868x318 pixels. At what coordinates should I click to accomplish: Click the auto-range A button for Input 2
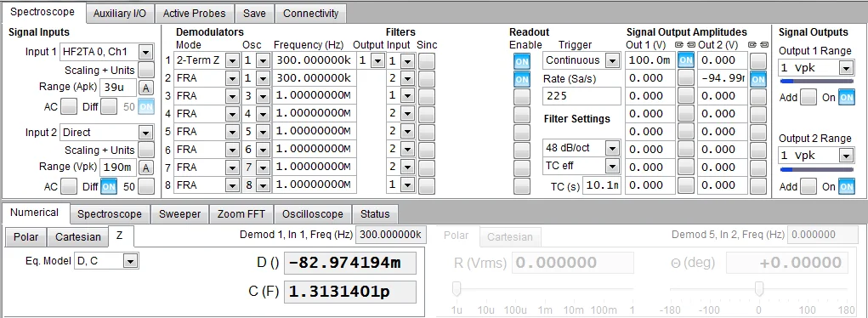click(x=145, y=168)
